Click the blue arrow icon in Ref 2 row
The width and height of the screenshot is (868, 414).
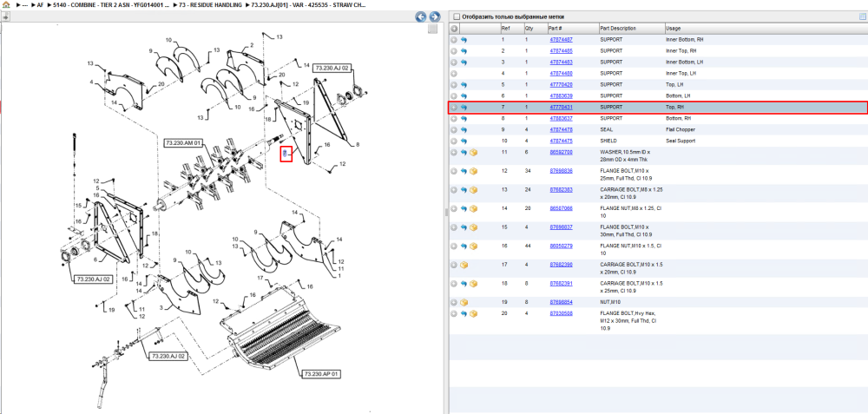(464, 51)
